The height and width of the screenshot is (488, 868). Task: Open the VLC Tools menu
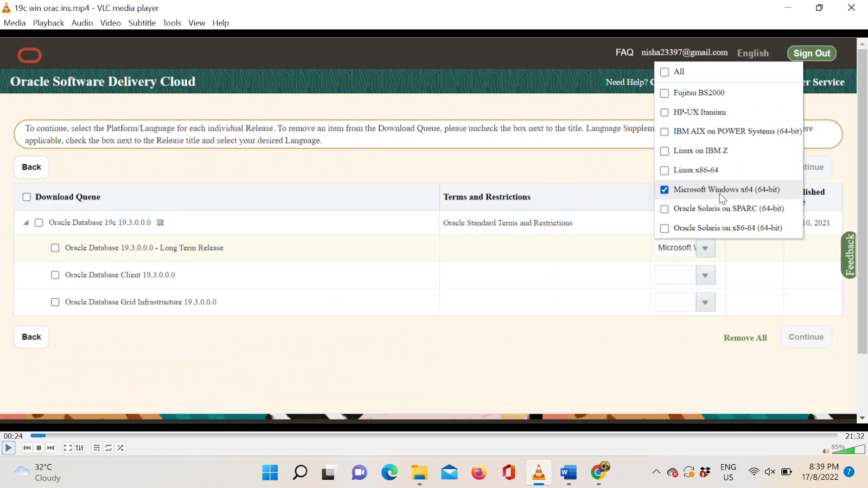coord(172,23)
